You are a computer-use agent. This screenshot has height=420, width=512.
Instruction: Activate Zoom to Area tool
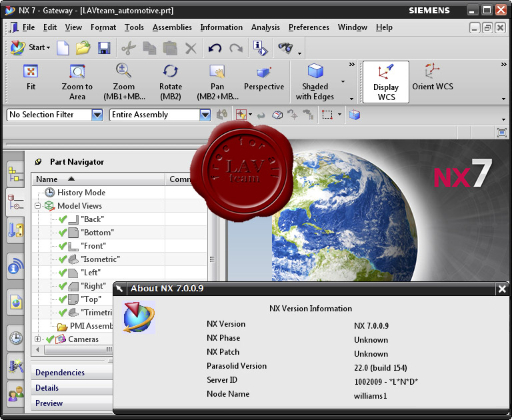77,82
